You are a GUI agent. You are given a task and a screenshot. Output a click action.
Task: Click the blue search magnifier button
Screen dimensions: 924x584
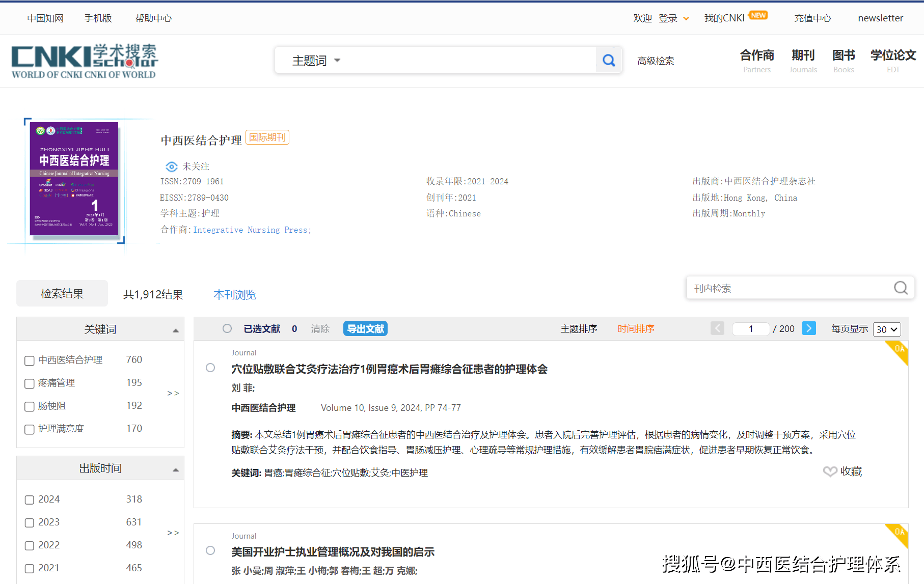pyautogui.click(x=609, y=60)
